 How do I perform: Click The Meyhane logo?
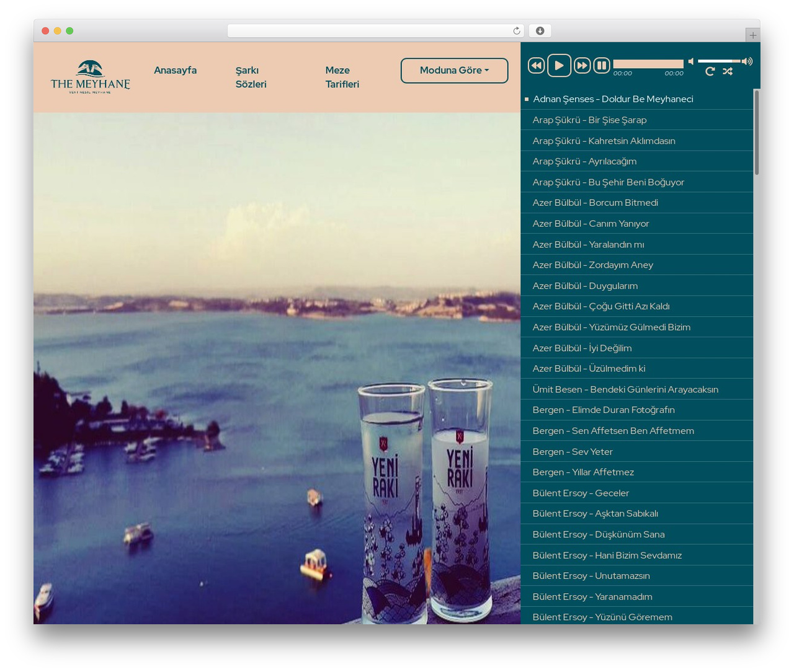(91, 77)
